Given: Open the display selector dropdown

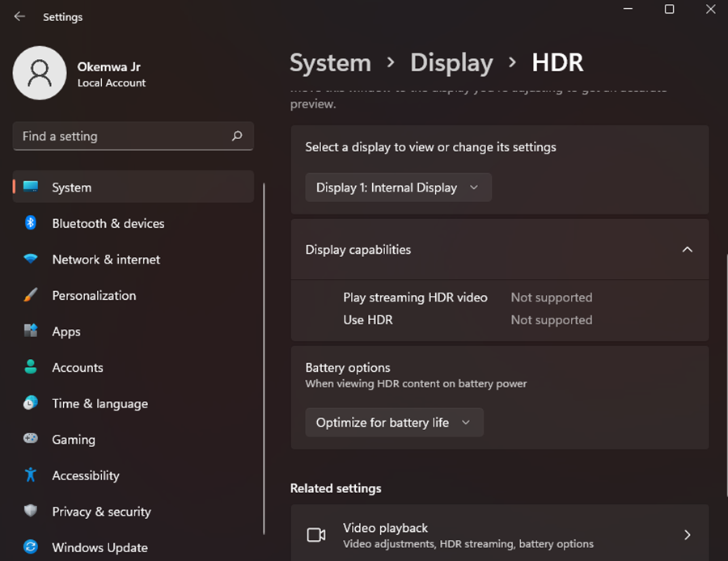Looking at the screenshot, I should (398, 187).
